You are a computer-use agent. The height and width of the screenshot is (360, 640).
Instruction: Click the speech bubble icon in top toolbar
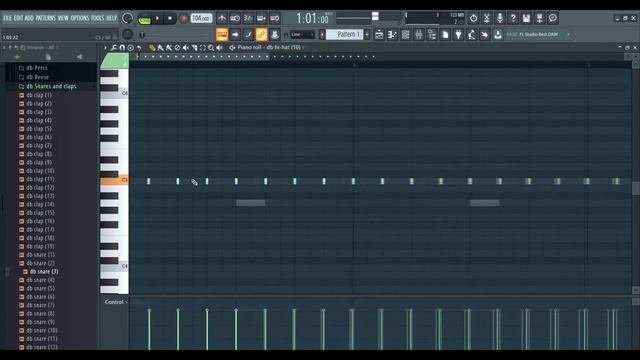coord(553,18)
